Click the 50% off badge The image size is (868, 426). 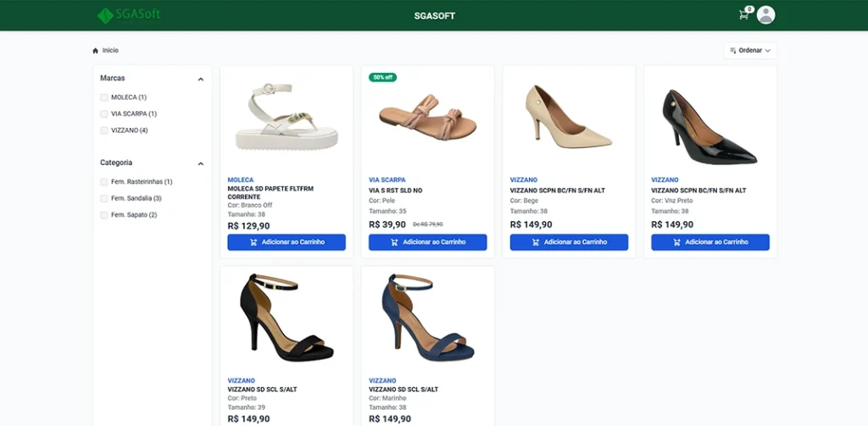pos(382,77)
